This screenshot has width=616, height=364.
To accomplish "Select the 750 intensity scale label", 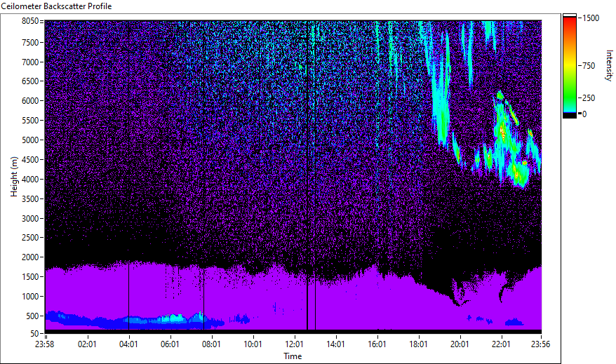I will pyautogui.click(x=589, y=66).
